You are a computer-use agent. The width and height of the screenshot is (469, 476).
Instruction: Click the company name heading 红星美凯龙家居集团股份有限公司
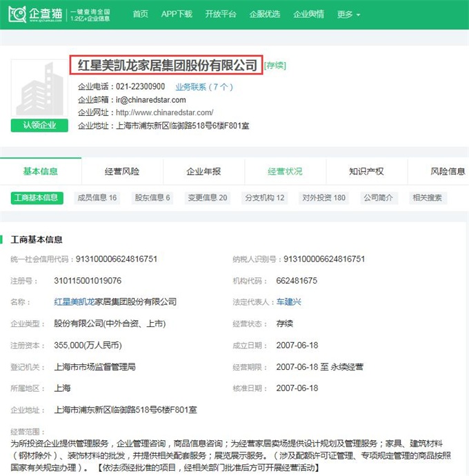[x=167, y=65]
